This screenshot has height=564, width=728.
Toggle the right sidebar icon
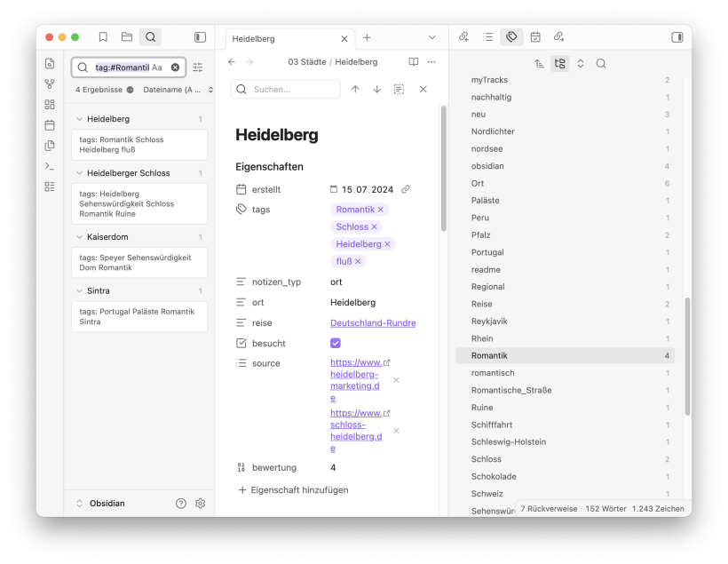(x=677, y=37)
